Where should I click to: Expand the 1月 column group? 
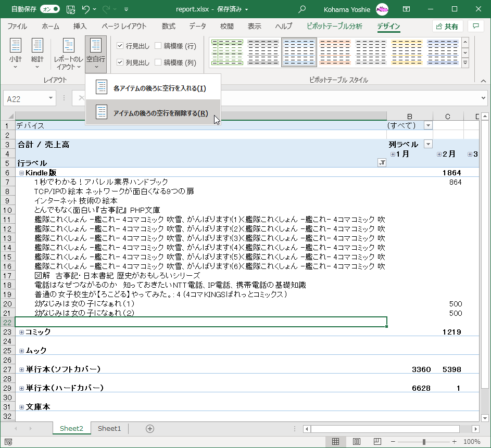[x=393, y=154]
